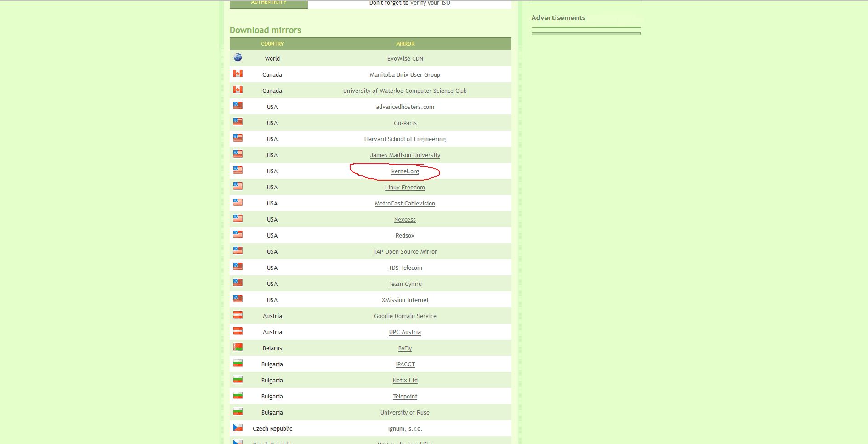Open the XMission Internet mirror

[405, 300]
